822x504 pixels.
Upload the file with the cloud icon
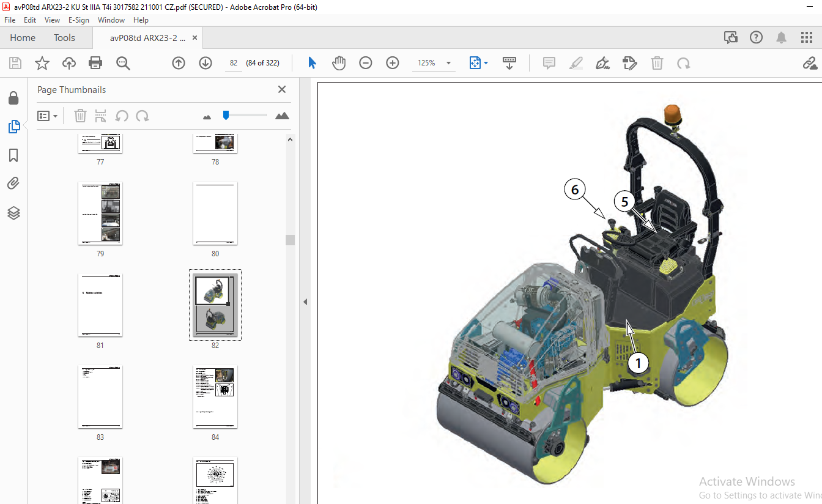click(69, 63)
